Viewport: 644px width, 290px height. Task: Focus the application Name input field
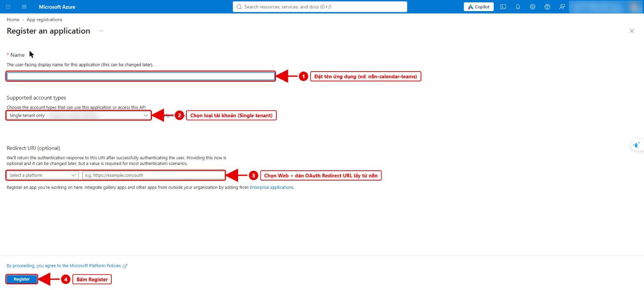tap(141, 76)
